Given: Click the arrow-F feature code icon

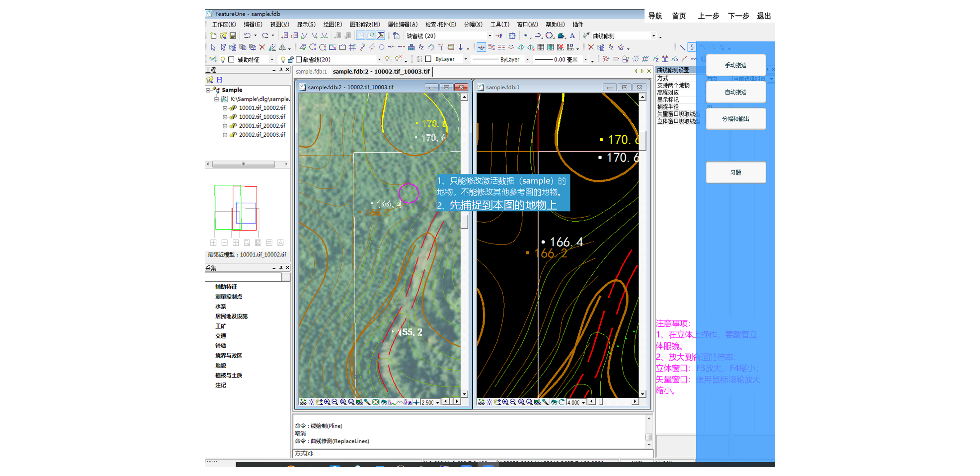Looking at the screenshot, I should [499, 36].
